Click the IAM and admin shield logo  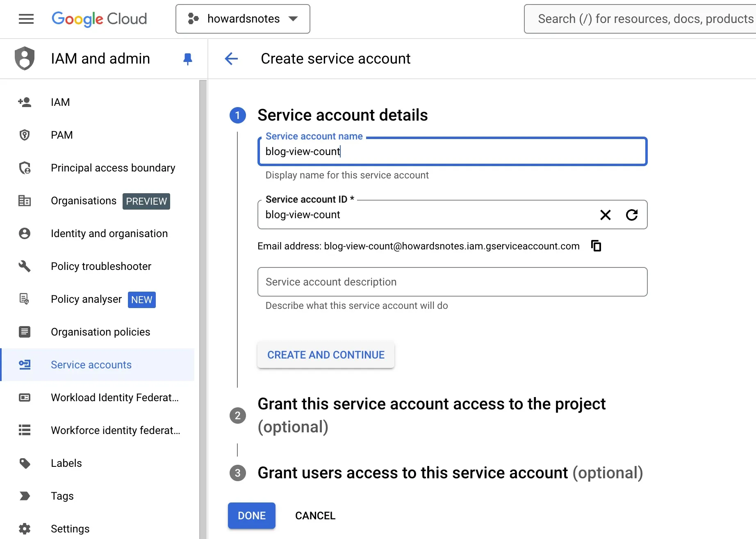coord(25,58)
